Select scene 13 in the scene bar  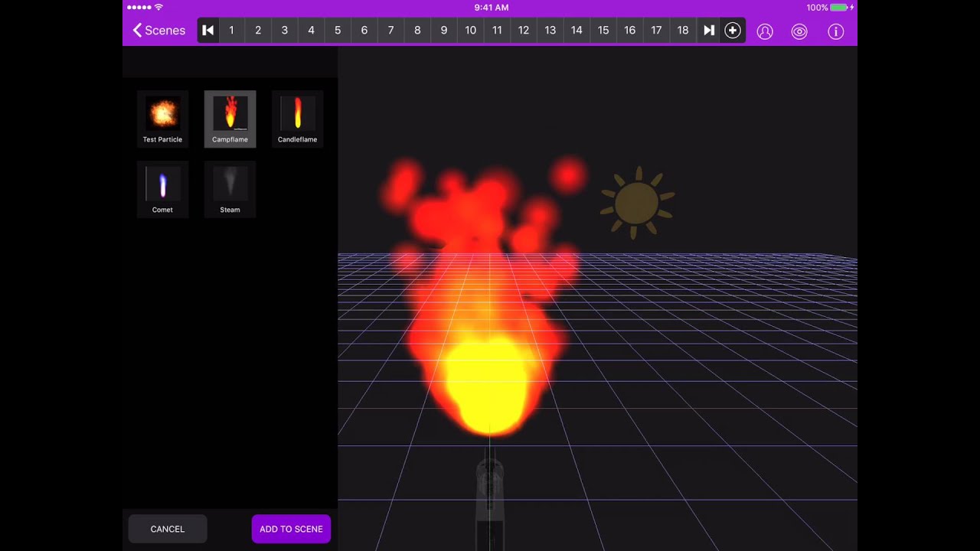point(550,31)
